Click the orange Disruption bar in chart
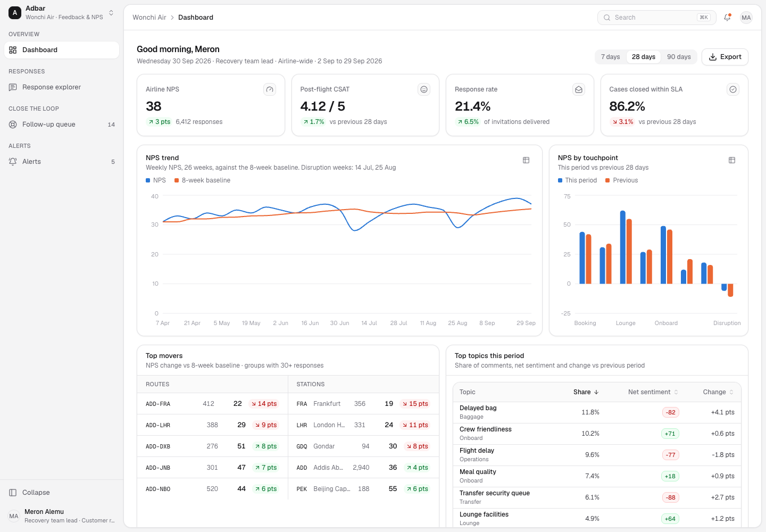Screen dimensions: 766x532 730,290
